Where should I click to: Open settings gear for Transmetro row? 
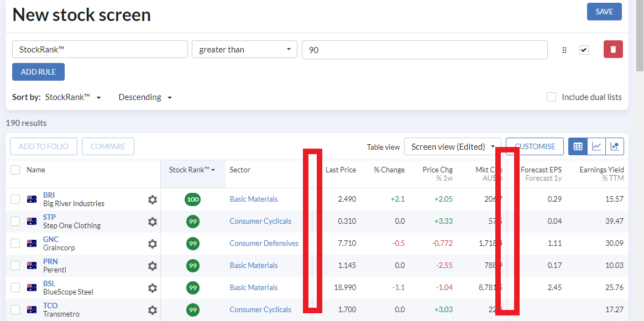(x=153, y=311)
